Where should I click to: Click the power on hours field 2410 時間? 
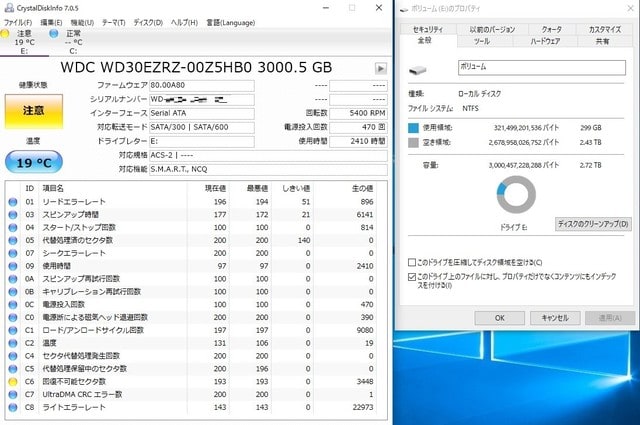coord(358,141)
